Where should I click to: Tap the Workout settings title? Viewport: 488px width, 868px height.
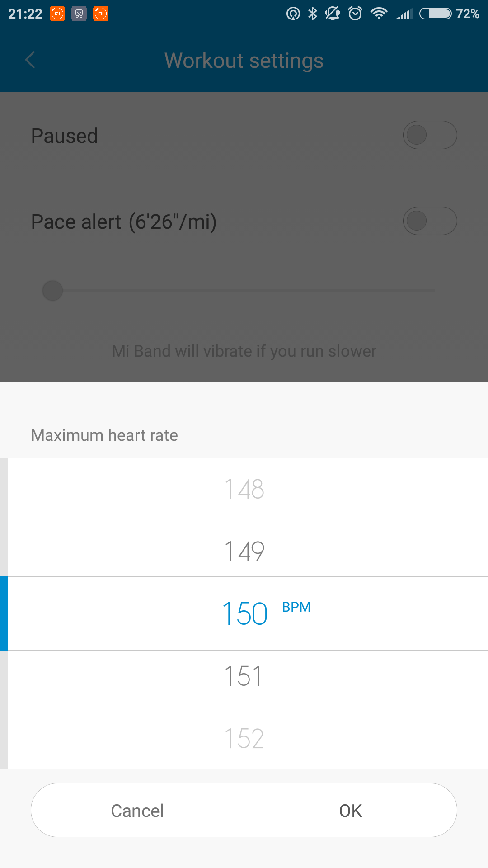point(244,61)
